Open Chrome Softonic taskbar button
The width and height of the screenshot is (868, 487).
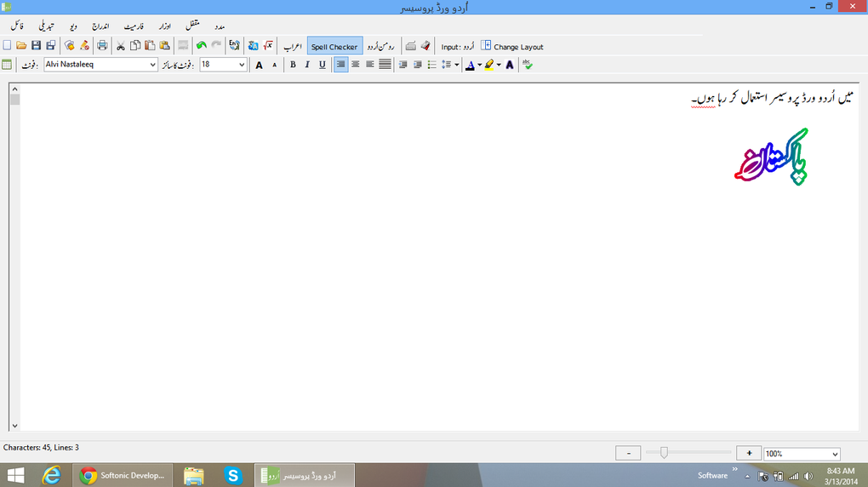point(123,475)
